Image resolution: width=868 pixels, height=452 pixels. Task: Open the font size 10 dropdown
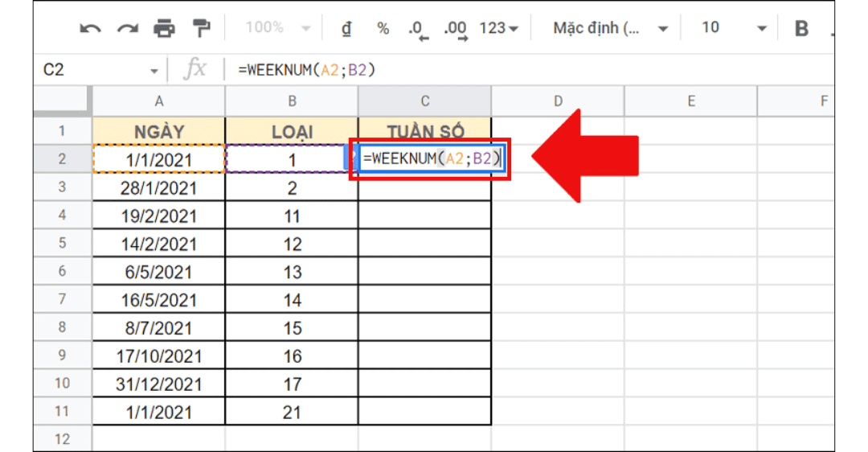pos(734,27)
